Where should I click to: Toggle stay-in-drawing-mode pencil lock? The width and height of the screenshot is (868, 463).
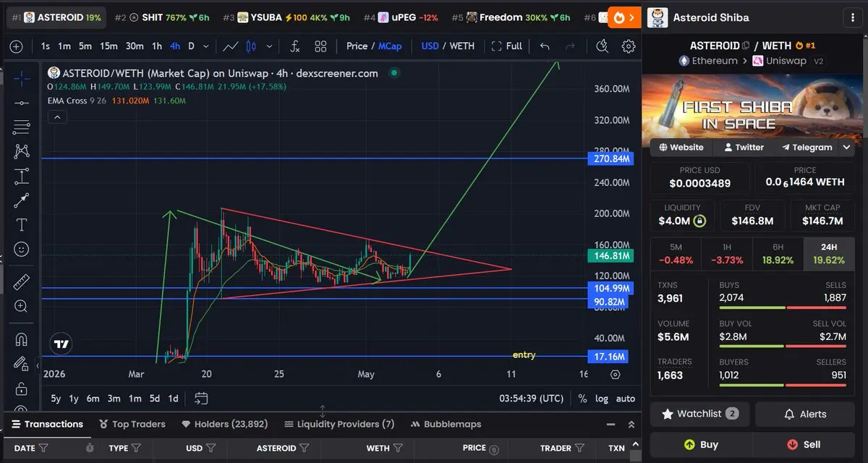point(22,364)
